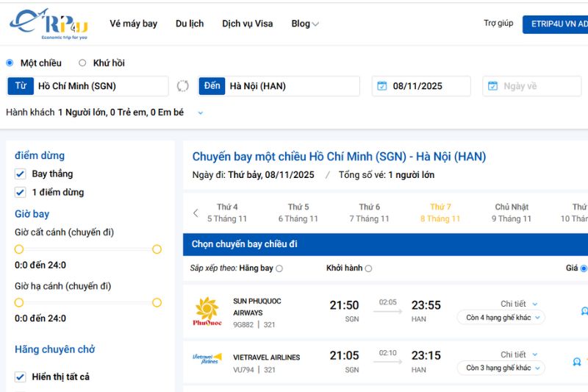Adjust landing time slider left handle
Image resolution: width=588 pixels, height=392 pixels.
(19, 302)
